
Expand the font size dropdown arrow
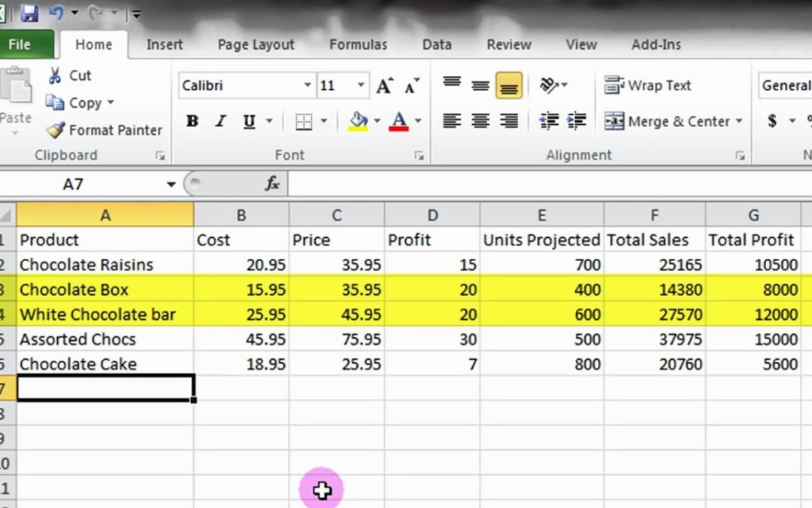pyautogui.click(x=360, y=85)
